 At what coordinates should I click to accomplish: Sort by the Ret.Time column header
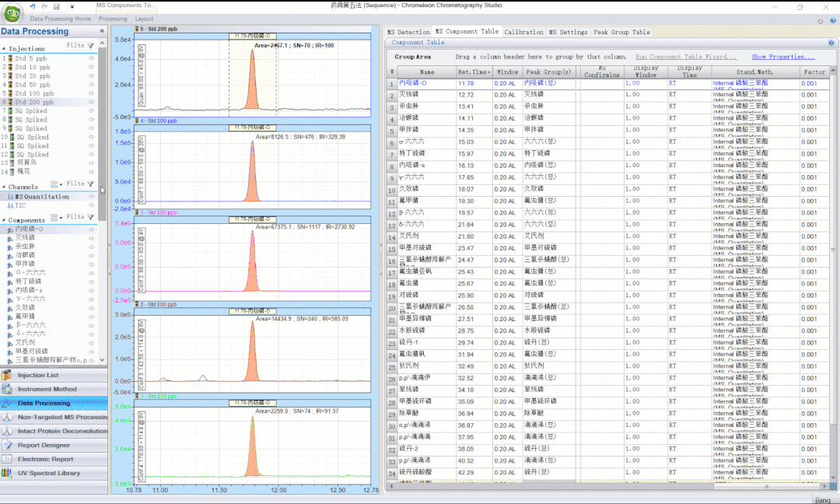coord(474,72)
